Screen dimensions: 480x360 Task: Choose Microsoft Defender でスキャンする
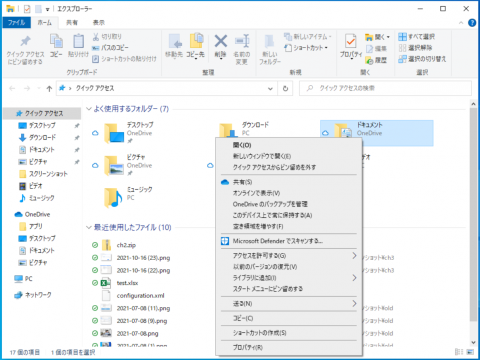[289, 241]
